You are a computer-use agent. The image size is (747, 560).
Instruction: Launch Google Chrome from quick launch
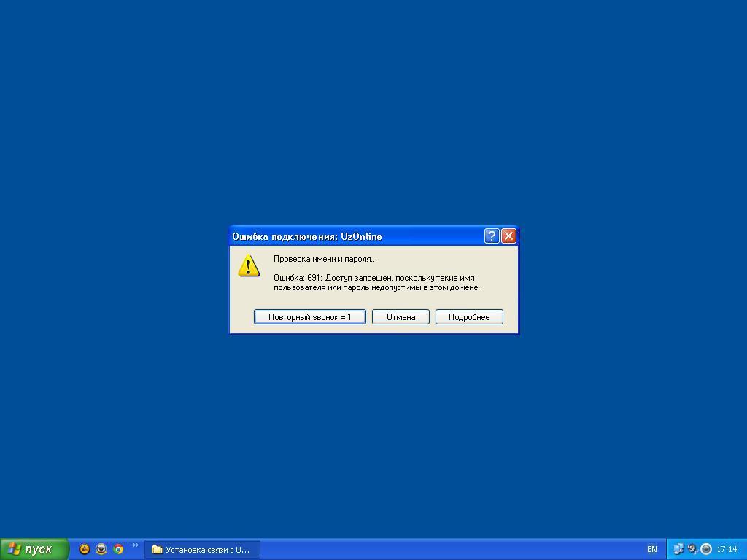[118, 549]
